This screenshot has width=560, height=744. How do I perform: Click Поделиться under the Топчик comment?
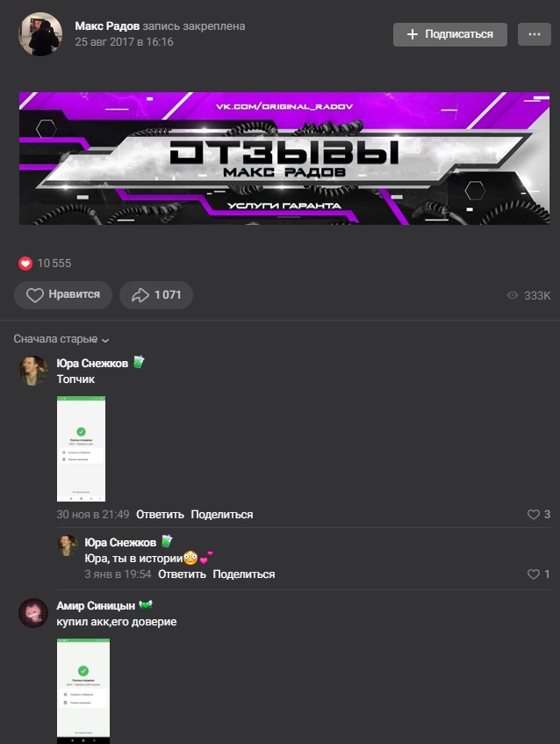pos(222,515)
